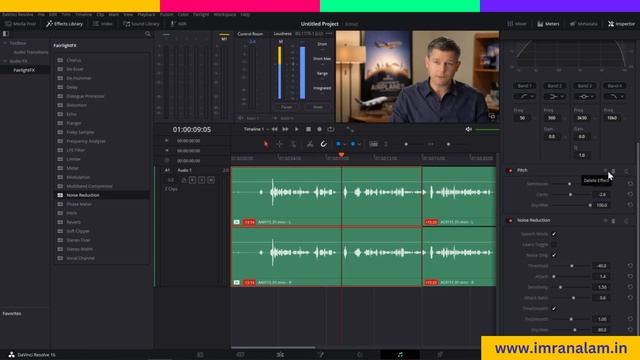Click the viewer float window icon
This screenshot has height=360, width=640.
click(x=492, y=117)
